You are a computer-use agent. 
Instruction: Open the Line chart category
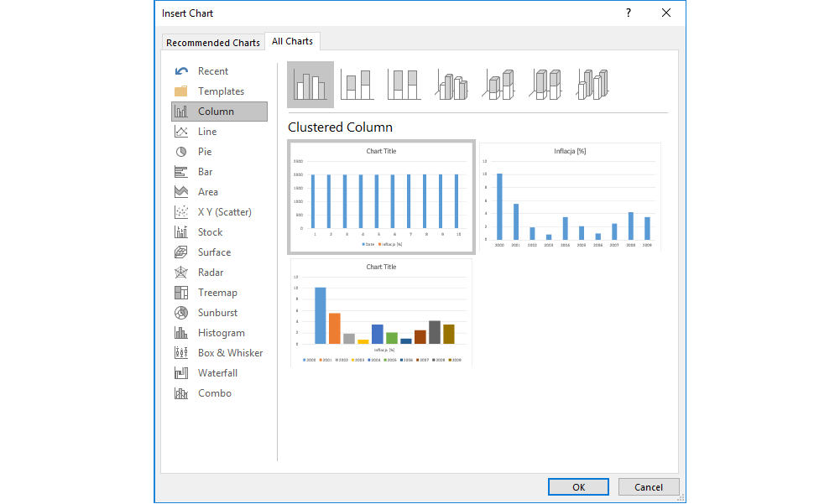tap(206, 132)
